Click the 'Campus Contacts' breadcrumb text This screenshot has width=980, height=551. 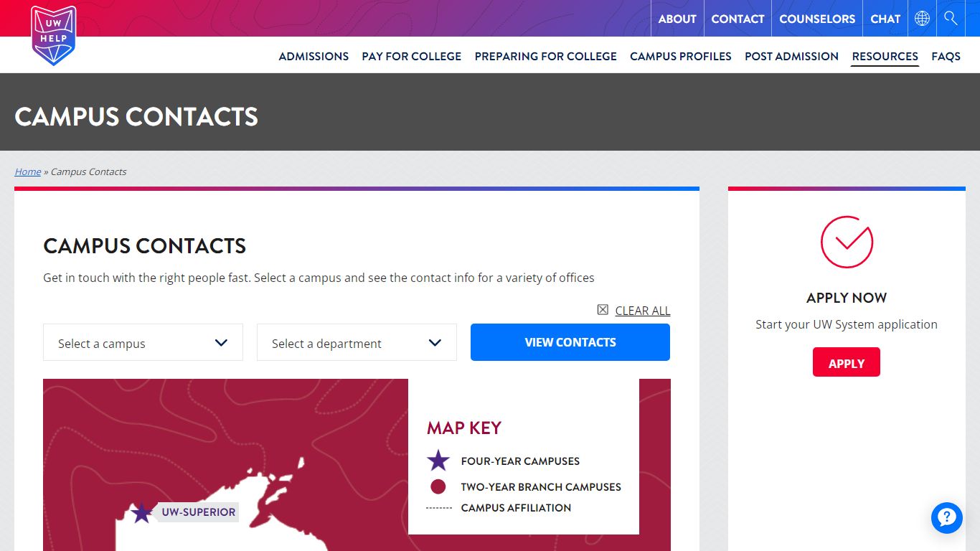point(89,171)
